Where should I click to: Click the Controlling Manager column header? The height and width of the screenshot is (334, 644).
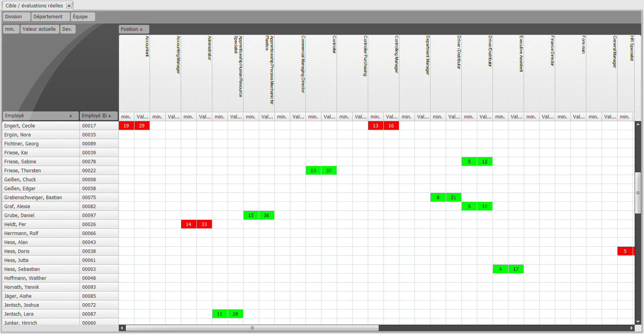tap(384, 73)
